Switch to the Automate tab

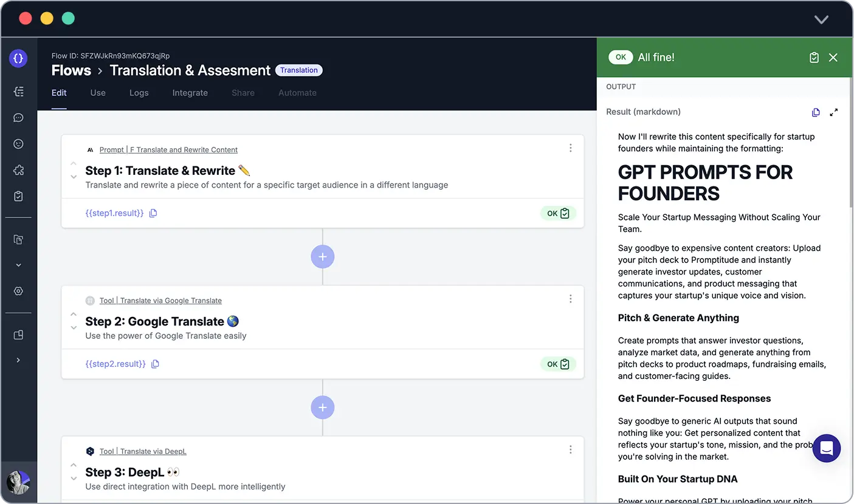297,93
